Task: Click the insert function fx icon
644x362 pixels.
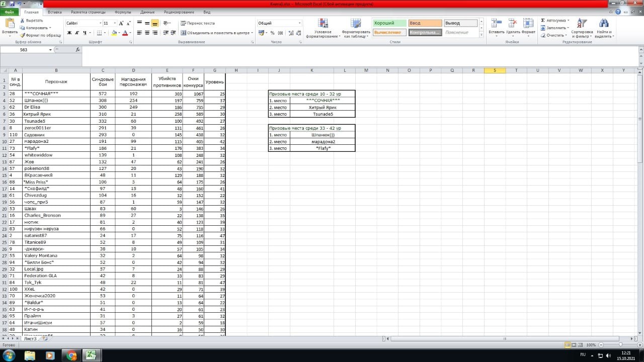Action: [x=77, y=50]
